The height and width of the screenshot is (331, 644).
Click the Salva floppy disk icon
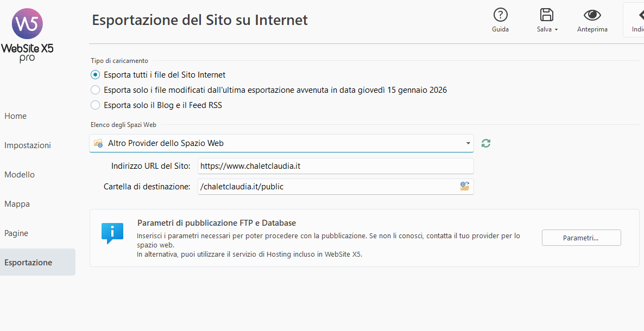(546, 15)
